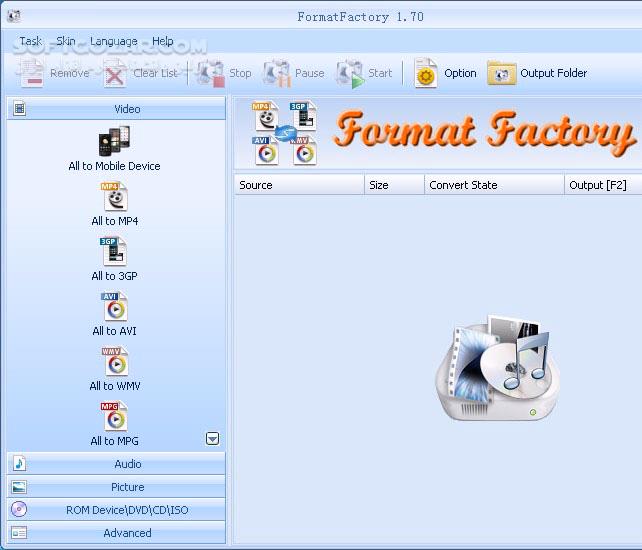Choose the All to AVI icon
This screenshot has width=642, height=550.
[x=114, y=306]
